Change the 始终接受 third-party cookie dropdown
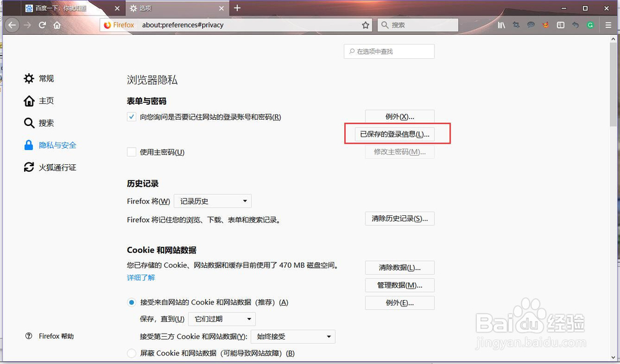Viewport: 620px width, 364px height. (293, 336)
